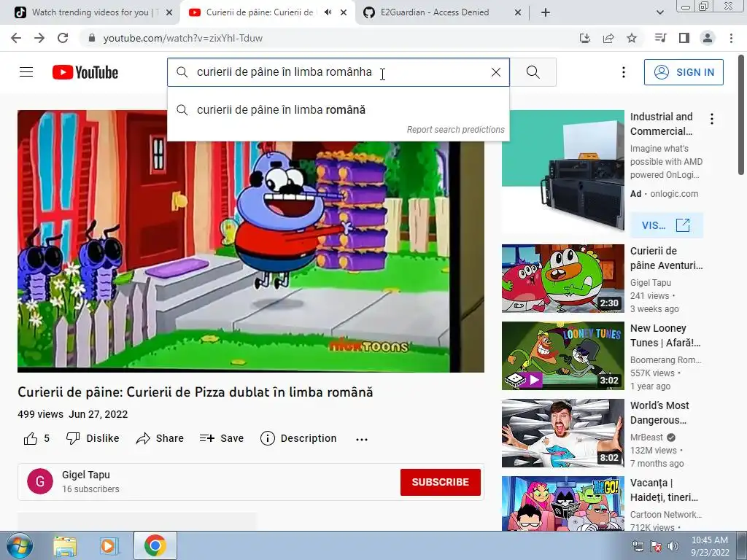Image resolution: width=747 pixels, height=560 pixels.
Task: Click 'Jun 27, 2022' upload date text
Action: [98, 414]
